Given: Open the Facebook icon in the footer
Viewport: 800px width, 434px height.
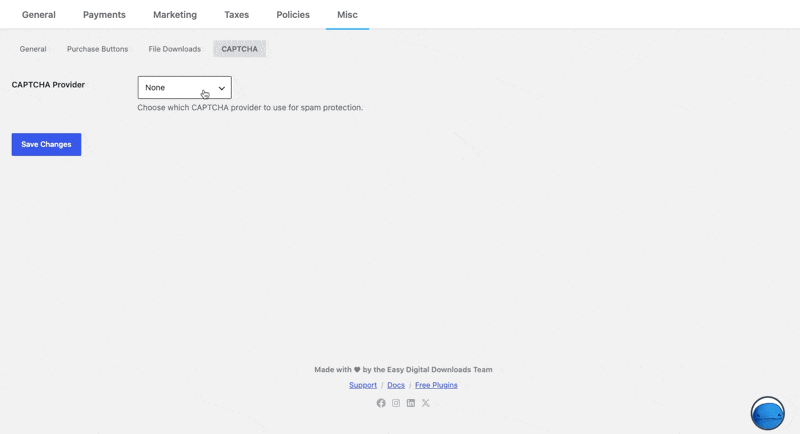Looking at the screenshot, I should (x=381, y=403).
